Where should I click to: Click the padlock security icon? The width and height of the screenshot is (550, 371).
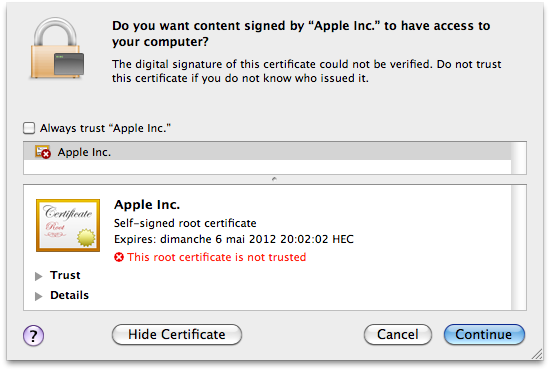[x=57, y=48]
